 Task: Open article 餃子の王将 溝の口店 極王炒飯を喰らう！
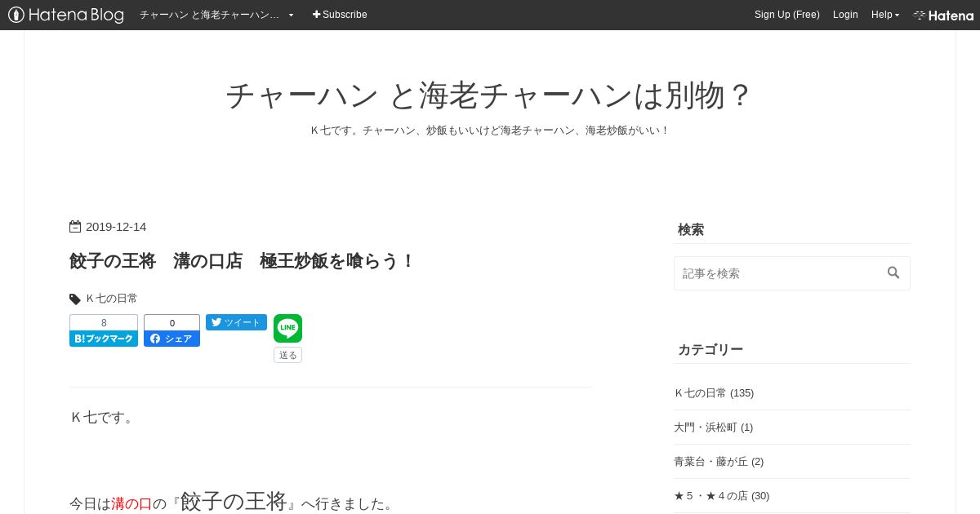[x=243, y=261]
